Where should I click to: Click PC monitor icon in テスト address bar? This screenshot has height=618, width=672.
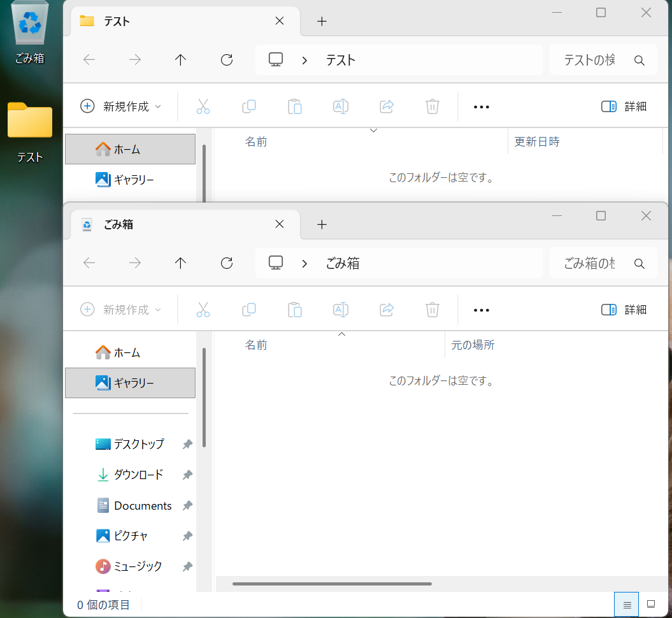[276, 60]
